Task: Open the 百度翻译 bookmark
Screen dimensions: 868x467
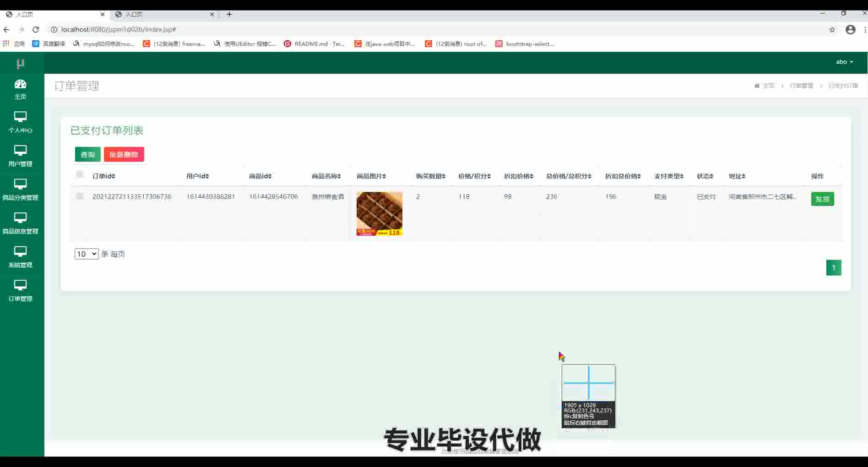Action: click(49, 43)
